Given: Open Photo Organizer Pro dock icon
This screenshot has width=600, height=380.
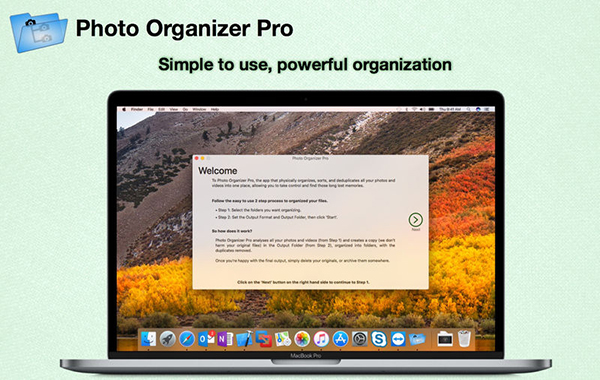Looking at the screenshot, I should pos(417,339).
